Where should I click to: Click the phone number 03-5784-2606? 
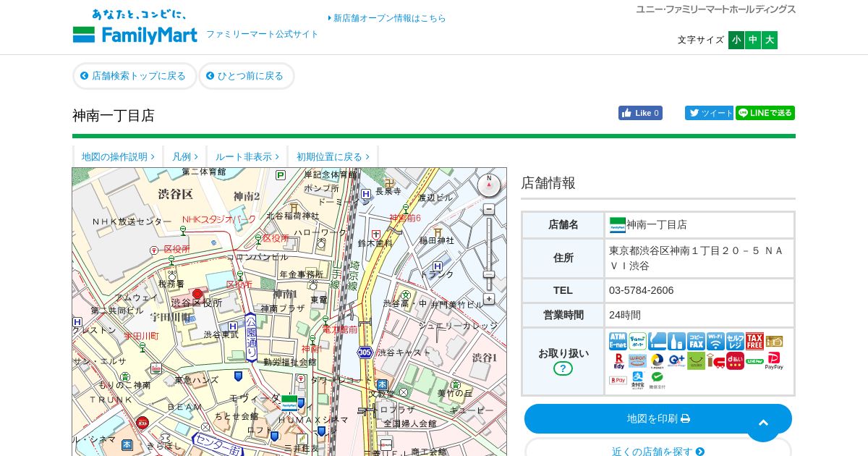tap(642, 290)
